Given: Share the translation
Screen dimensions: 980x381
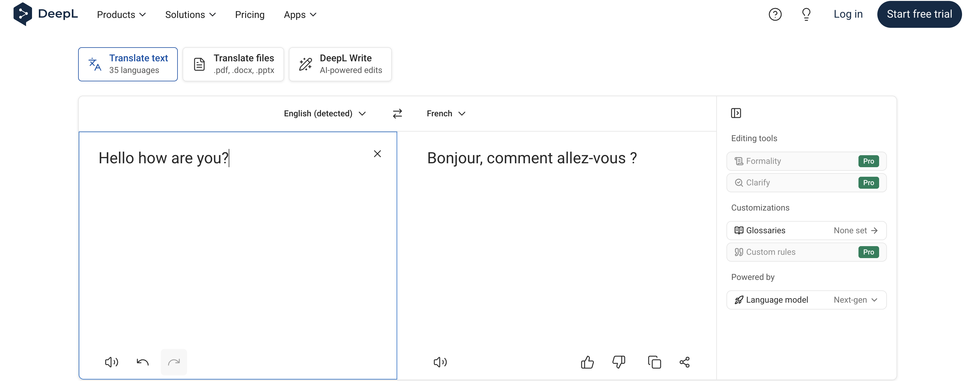Looking at the screenshot, I should point(685,362).
